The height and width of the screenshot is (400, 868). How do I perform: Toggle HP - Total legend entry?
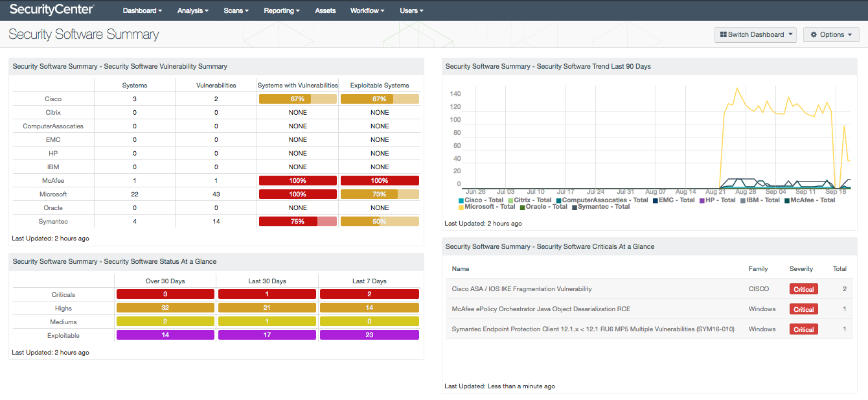pyautogui.click(x=716, y=200)
